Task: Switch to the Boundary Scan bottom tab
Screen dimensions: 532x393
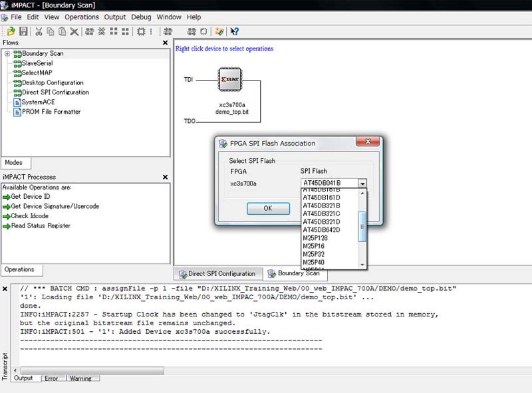Action: coord(295,274)
